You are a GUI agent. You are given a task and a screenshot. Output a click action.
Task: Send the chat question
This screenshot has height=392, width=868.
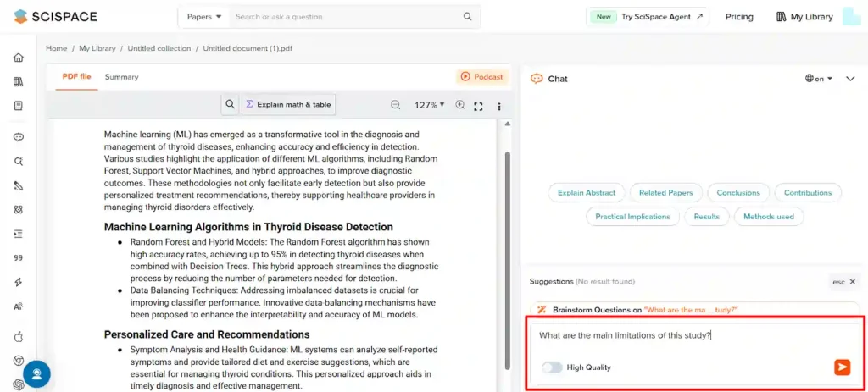[842, 367]
